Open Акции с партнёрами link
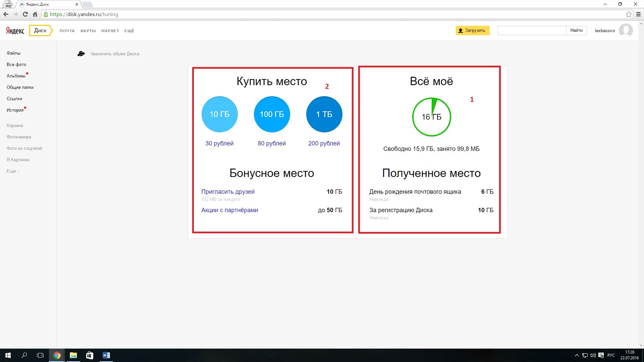644x362 pixels. click(229, 210)
